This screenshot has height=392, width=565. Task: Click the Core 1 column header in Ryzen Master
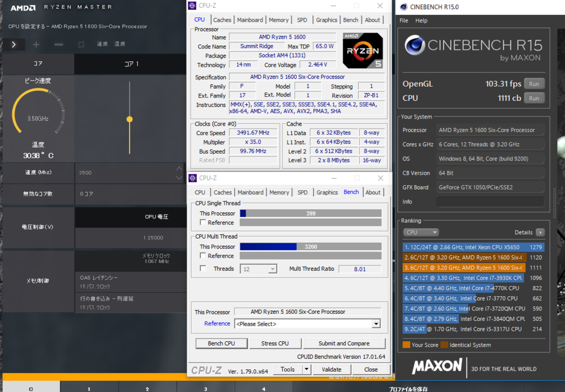click(x=130, y=64)
